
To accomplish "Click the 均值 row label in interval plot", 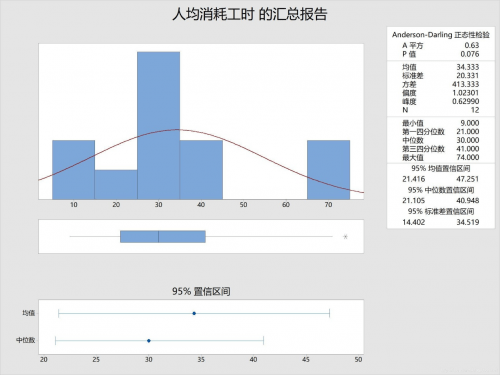I will point(28,313).
